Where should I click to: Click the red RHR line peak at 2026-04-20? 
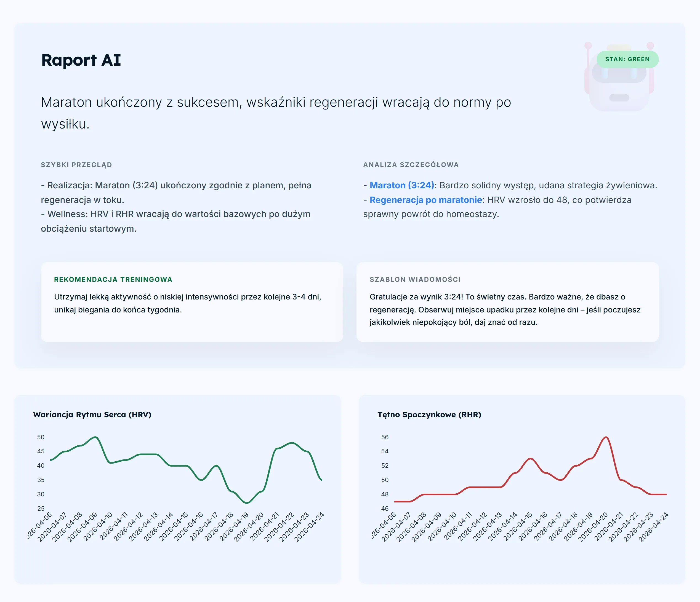pyautogui.click(x=606, y=437)
